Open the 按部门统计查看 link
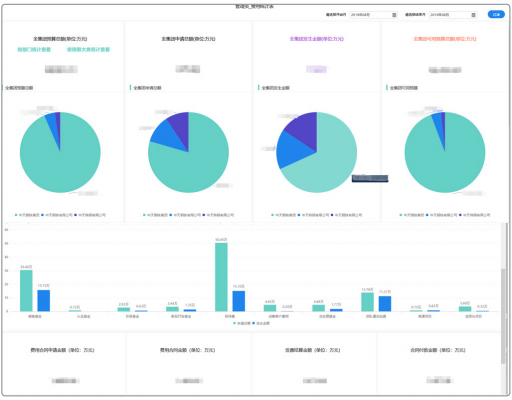 click(34, 50)
